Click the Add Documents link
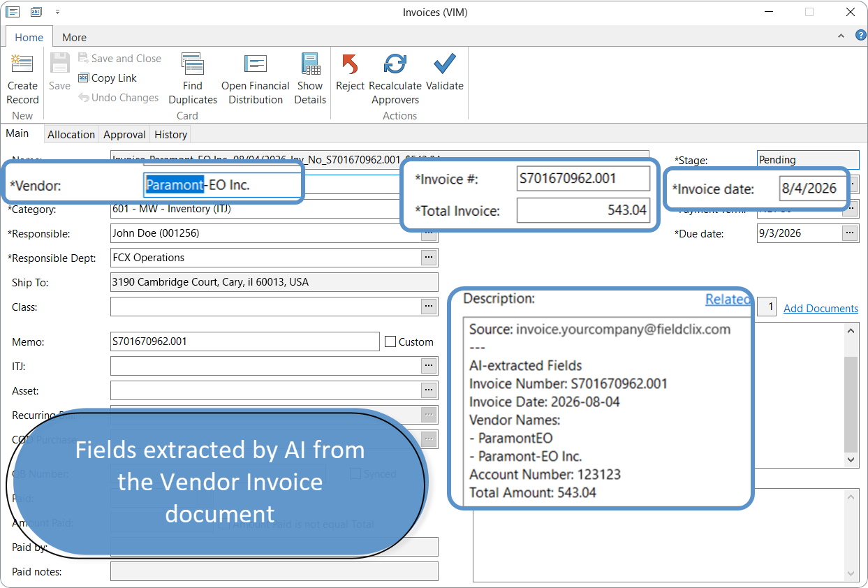This screenshot has width=868, height=588. pyautogui.click(x=821, y=308)
